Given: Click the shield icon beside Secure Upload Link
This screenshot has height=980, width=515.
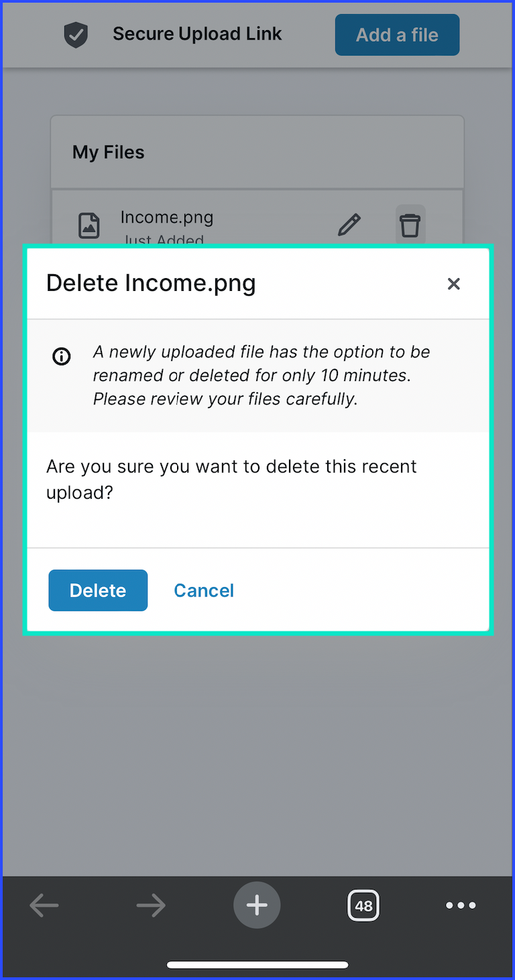Looking at the screenshot, I should point(76,35).
